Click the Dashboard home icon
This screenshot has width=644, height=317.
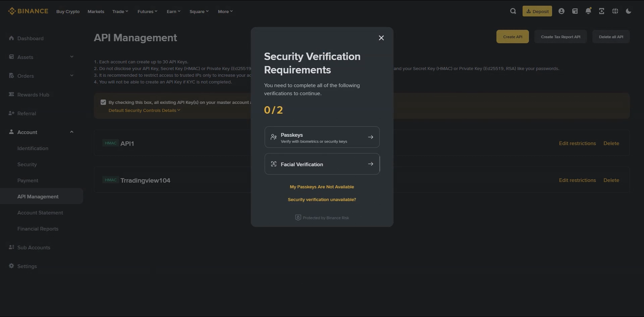coord(11,38)
